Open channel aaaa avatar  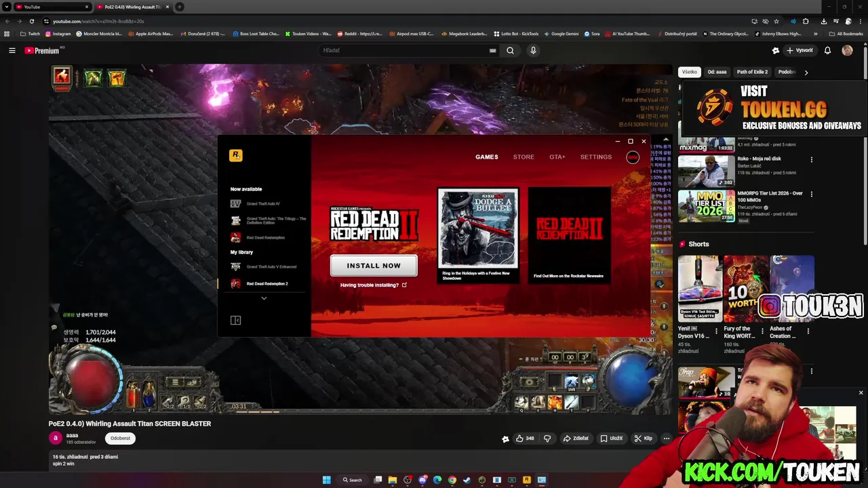point(56,438)
